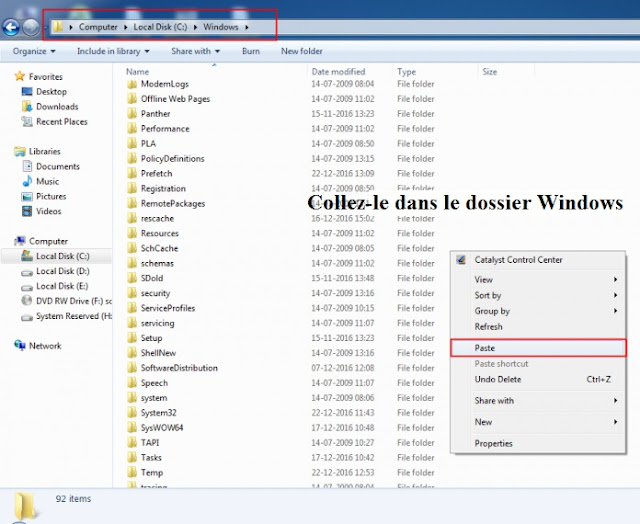Click the Favorites star icon
Screen dimensions: 640x524
[x=20, y=76]
